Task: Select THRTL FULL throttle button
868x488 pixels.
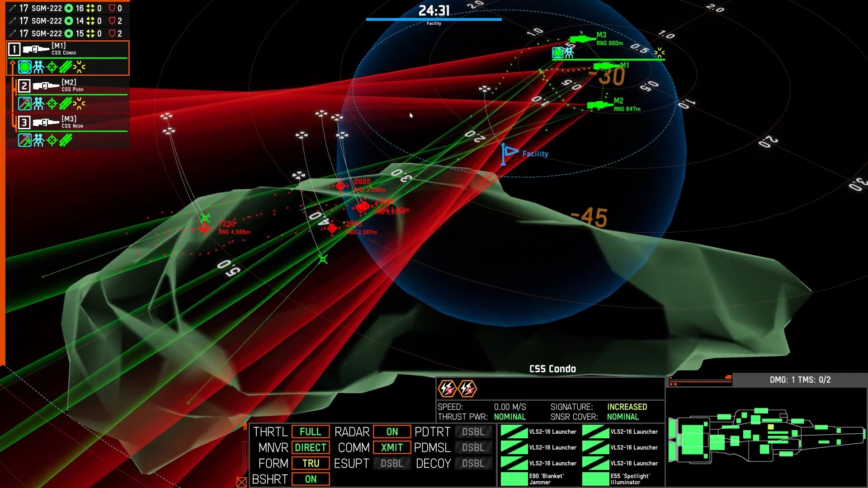Action: pos(310,432)
